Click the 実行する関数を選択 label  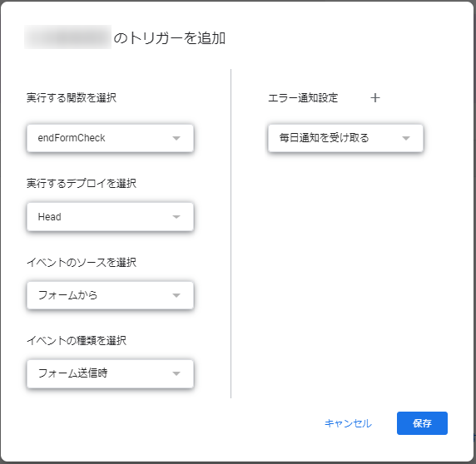point(72,97)
